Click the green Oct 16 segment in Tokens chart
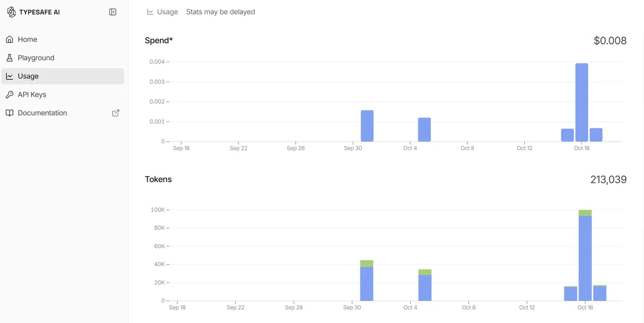Viewport: 644px width, 323px height. [x=585, y=213]
